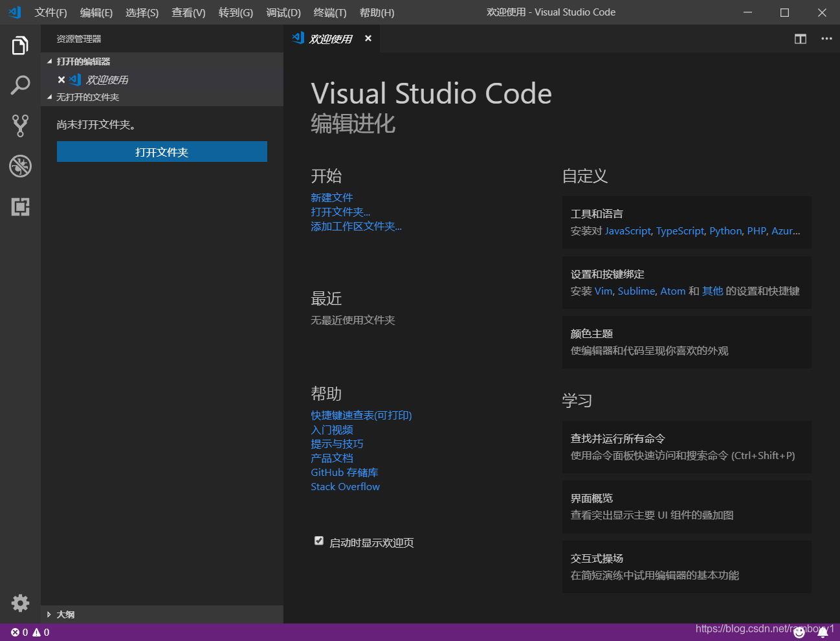Open the 入门视频 link
Screen dimensions: 840x641
click(x=331, y=429)
